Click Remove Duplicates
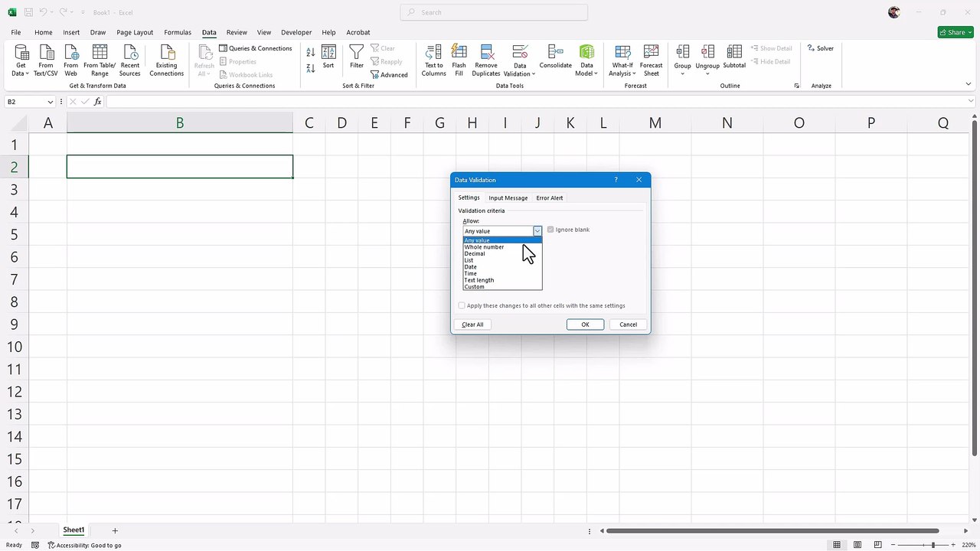 click(486, 60)
